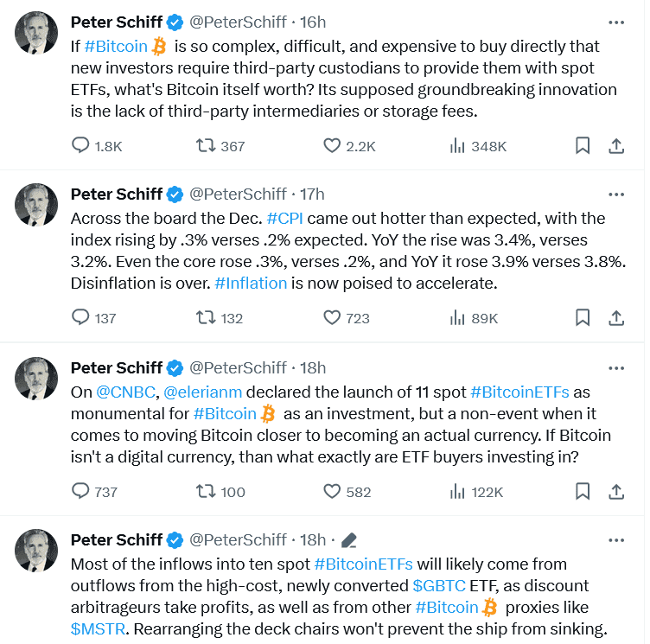The height and width of the screenshot is (644, 650).
Task: Share the Bitcoin custodians tweet
Action: pyautogui.click(x=616, y=146)
